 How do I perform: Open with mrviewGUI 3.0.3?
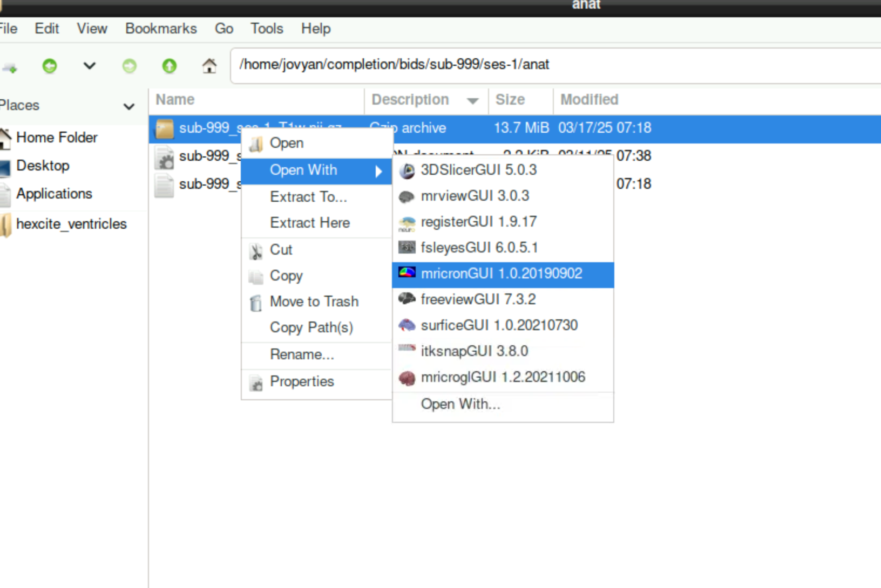[x=503, y=196]
